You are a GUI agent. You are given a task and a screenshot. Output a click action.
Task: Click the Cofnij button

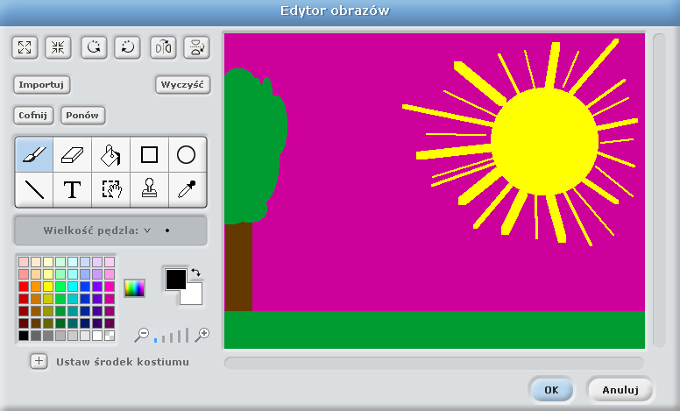pyautogui.click(x=33, y=115)
